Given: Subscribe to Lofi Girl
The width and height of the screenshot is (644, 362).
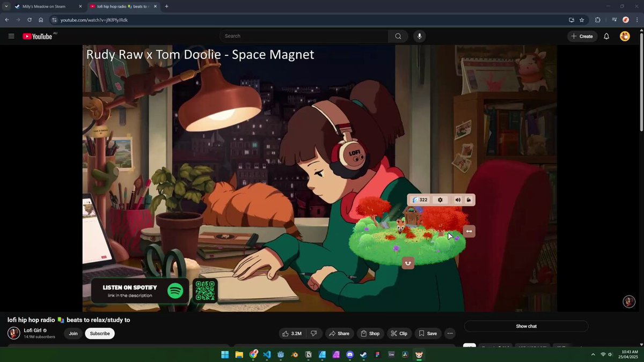Looking at the screenshot, I should tap(100, 334).
